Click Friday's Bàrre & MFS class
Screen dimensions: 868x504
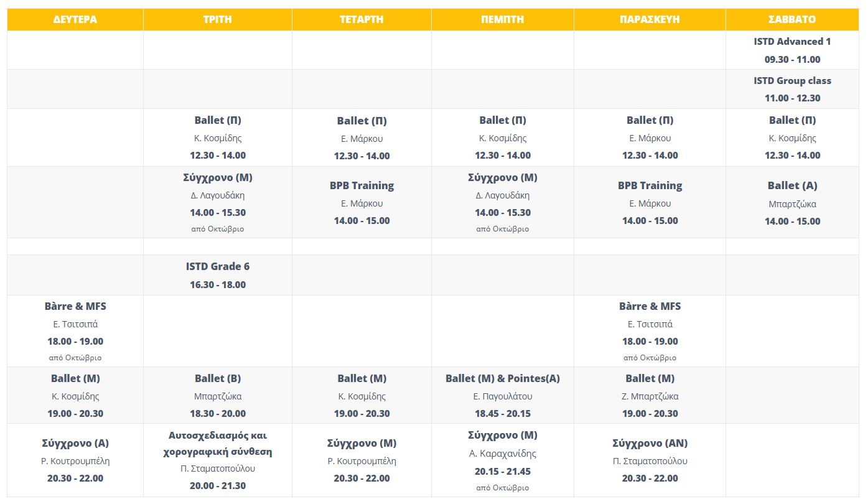(x=650, y=306)
